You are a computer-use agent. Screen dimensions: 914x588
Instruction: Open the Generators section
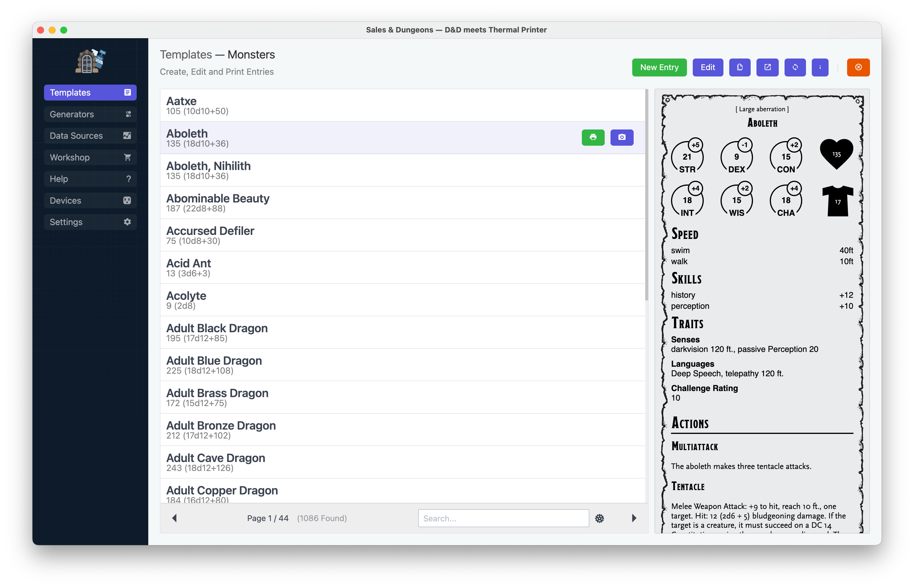(x=90, y=114)
